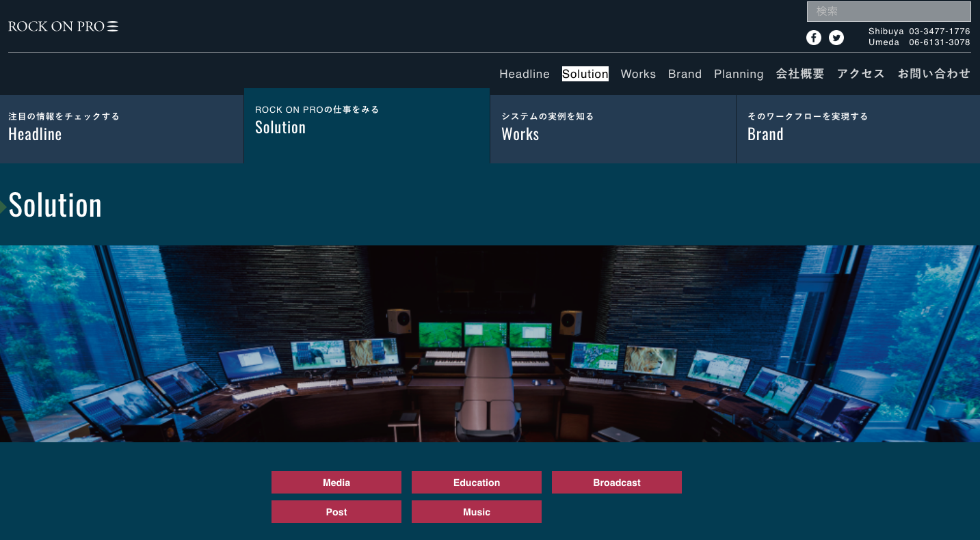Open the Twitter page icon

(836, 38)
